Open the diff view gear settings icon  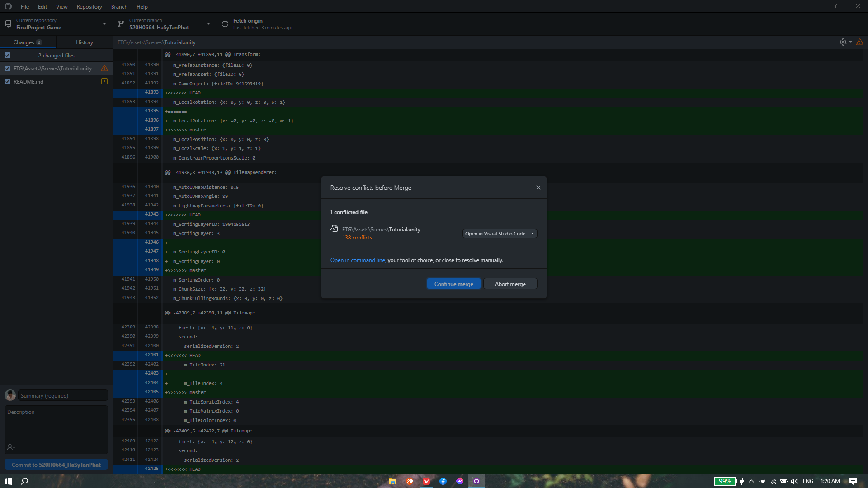click(x=843, y=42)
